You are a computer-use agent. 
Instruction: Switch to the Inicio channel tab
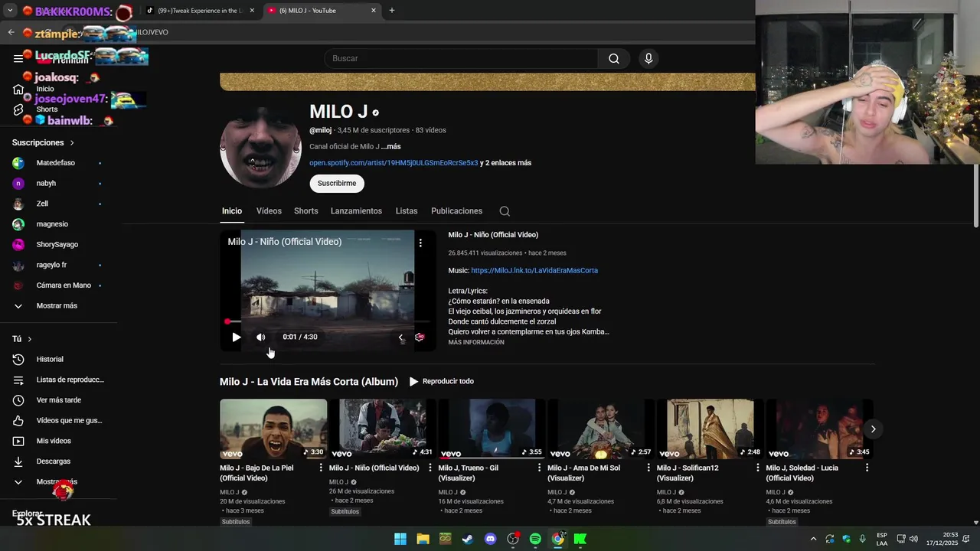[232, 211]
